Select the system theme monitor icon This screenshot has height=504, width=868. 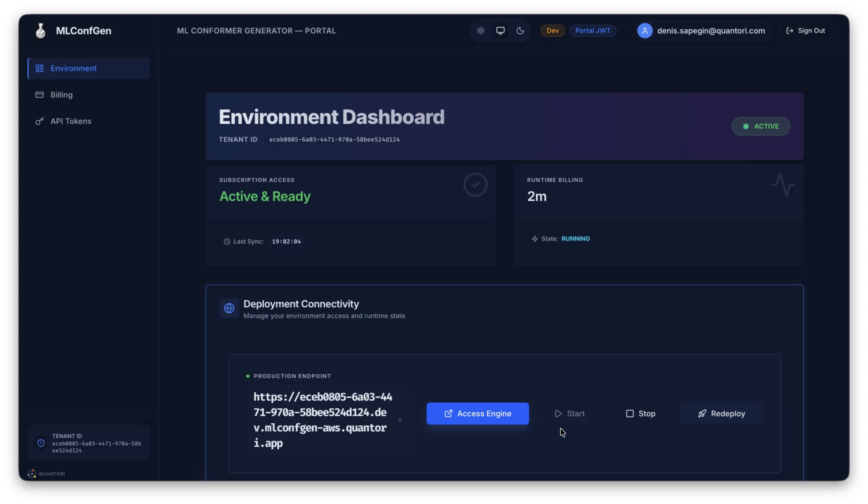tap(500, 31)
